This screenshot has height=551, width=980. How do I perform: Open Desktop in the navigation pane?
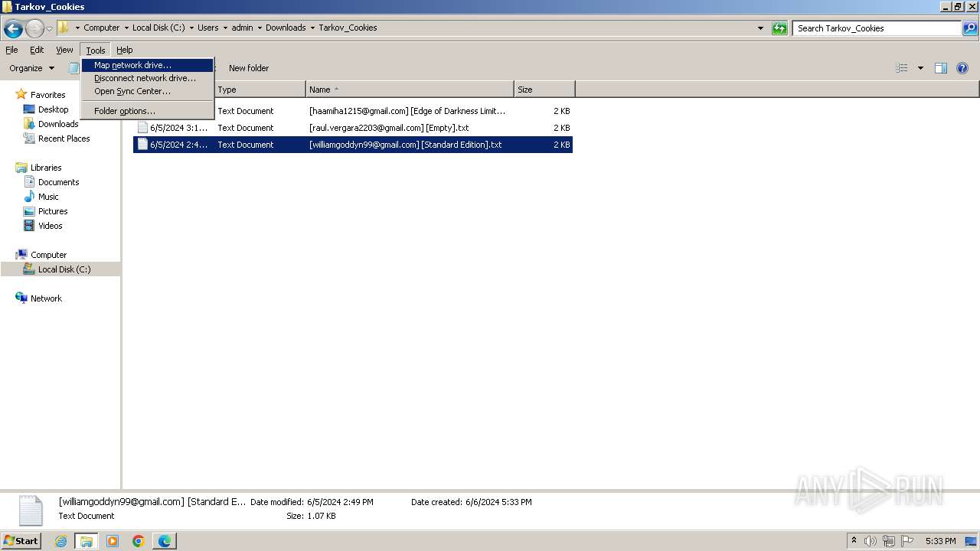tap(53, 109)
